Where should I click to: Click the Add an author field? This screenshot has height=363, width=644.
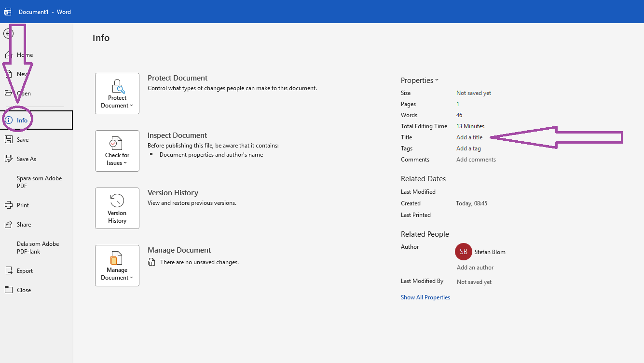(x=475, y=268)
